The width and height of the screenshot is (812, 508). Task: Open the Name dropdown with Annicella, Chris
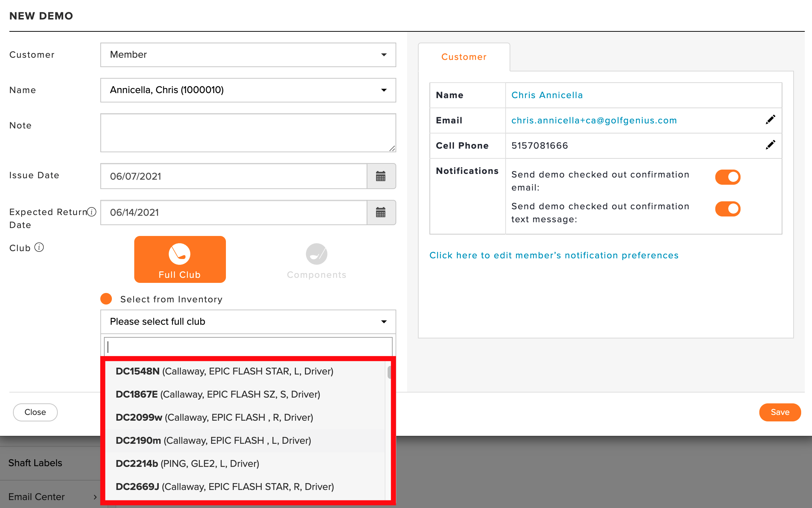tap(248, 90)
